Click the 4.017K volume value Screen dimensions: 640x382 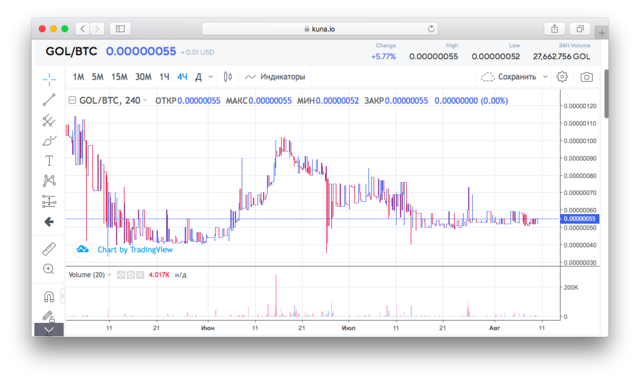[x=159, y=275]
